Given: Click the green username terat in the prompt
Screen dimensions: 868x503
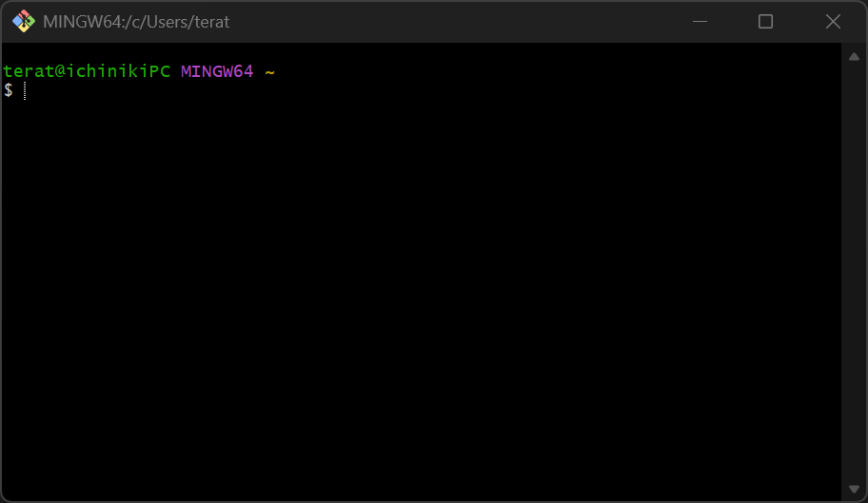Looking at the screenshot, I should pos(27,71).
